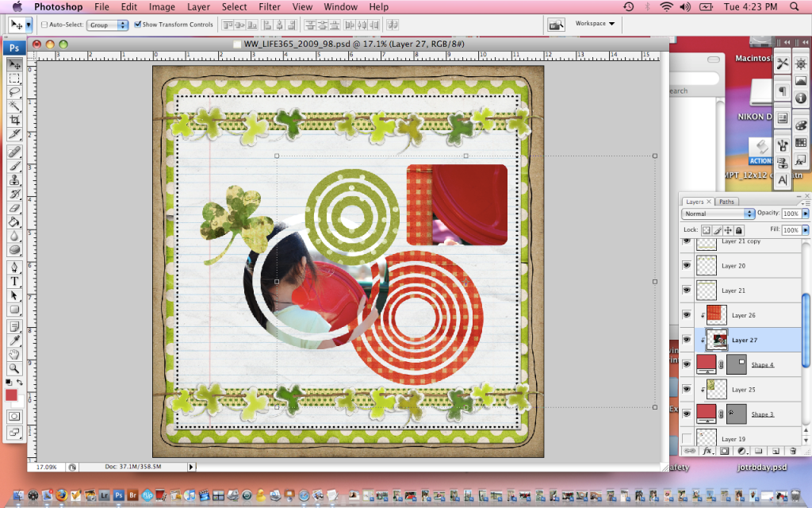The width and height of the screenshot is (812, 508).
Task: Select the Crop tool
Action: [14, 121]
